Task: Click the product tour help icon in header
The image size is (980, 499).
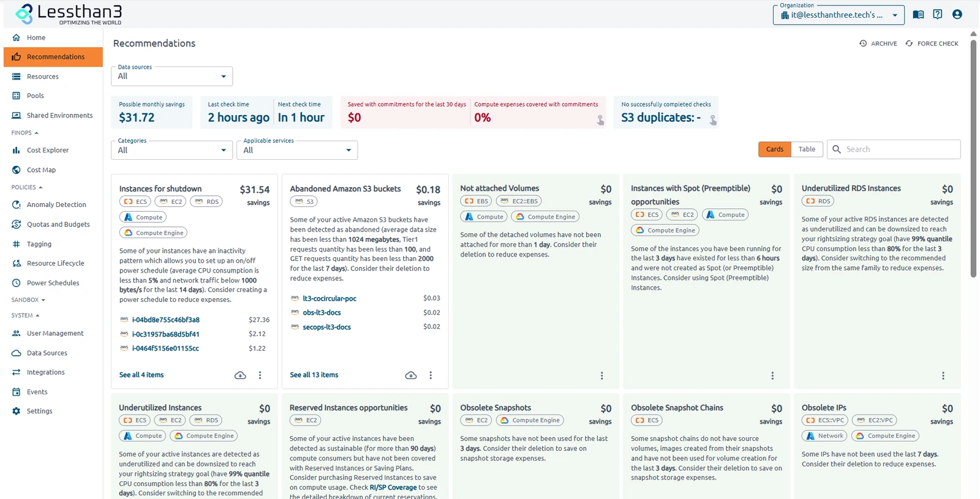Action: click(x=938, y=14)
